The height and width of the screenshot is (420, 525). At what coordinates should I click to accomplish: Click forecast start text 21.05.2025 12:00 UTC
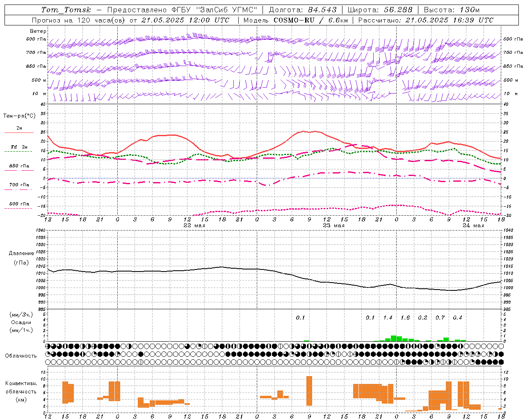point(185,20)
